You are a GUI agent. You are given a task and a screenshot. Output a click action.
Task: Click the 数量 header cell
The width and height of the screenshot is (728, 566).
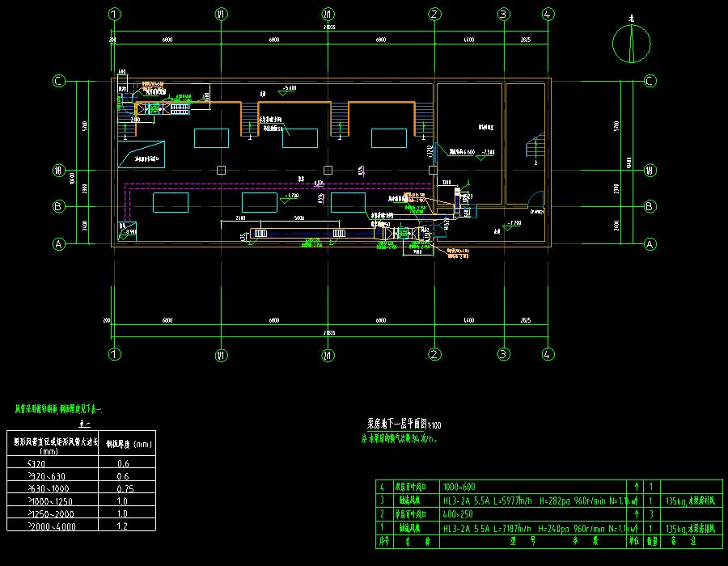point(652,542)
